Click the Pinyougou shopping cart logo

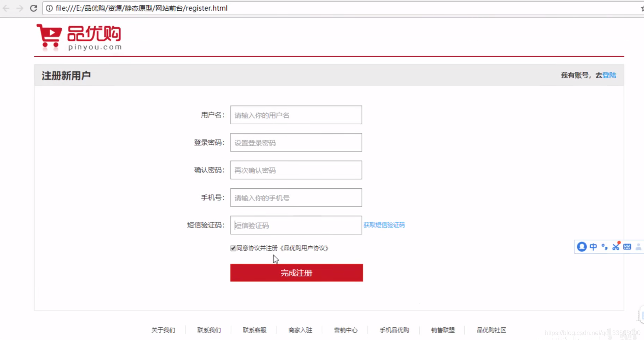click(x=49, y=37)
